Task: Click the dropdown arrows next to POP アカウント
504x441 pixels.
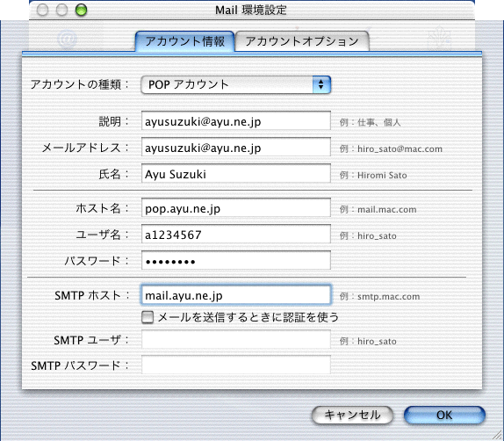Action: (x=321, y=84)
